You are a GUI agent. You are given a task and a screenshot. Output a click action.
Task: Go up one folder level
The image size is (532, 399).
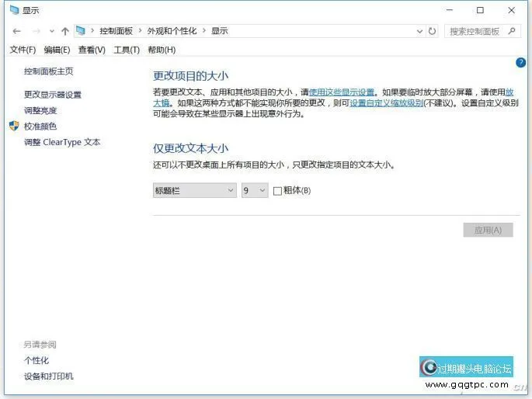[65, 32]
